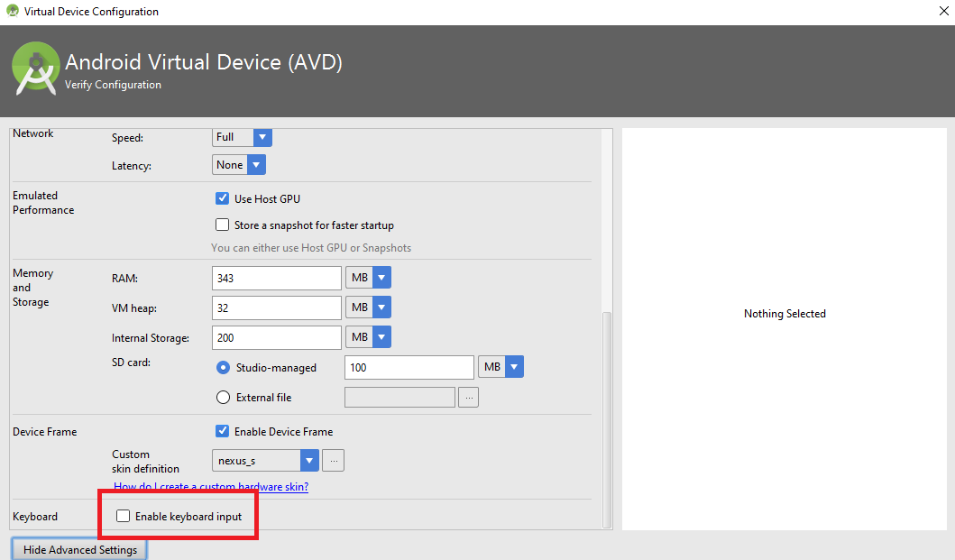Viewport: 955px width, 560px height.
Task: Click the External file path field
Action: click(399, 398)
